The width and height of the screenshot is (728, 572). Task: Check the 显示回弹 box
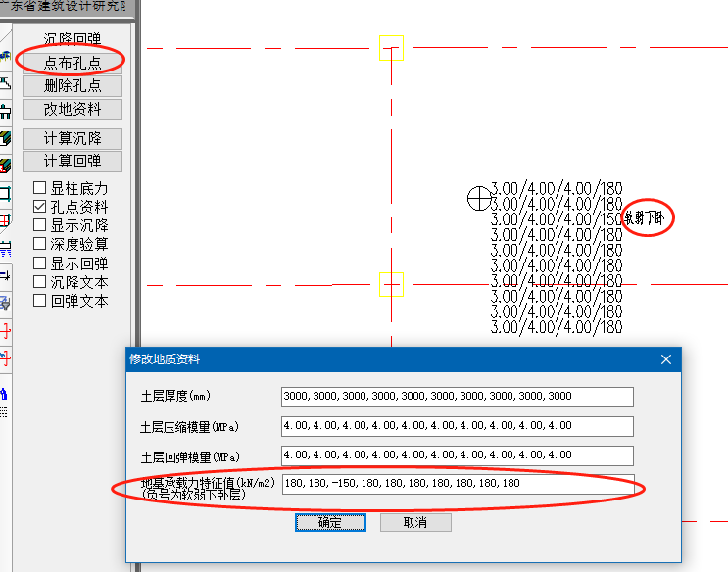pyautogui.click(x=40, y=263)
